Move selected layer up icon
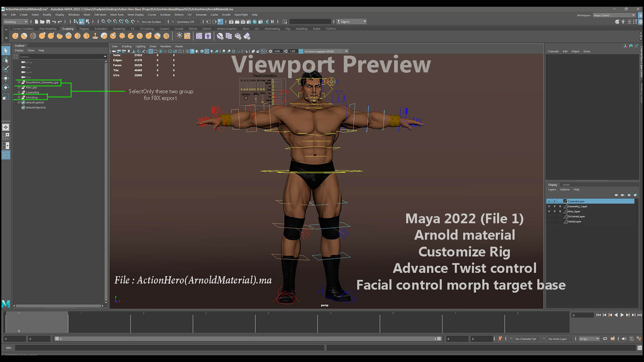This screenshot has width=644, height=362. coord(616,195)
